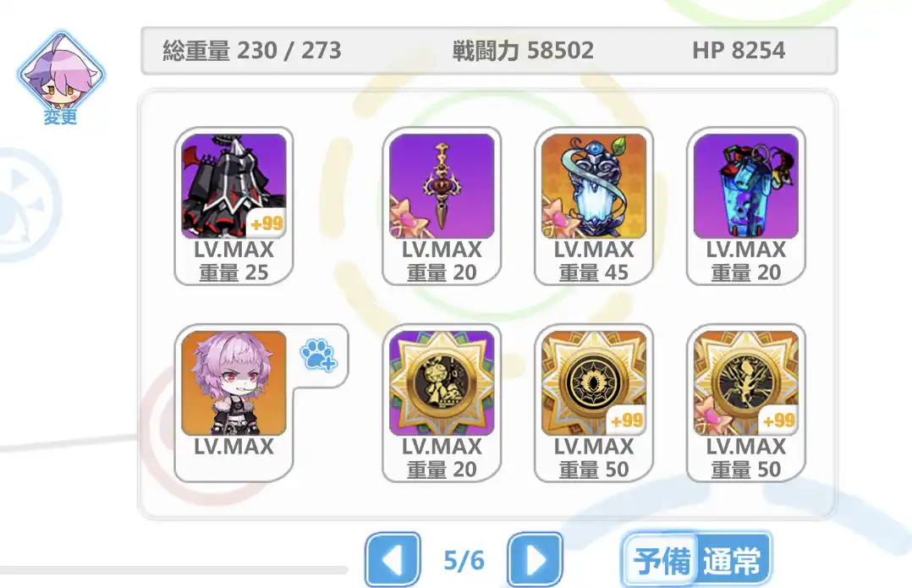Tap the +99 badge on the armor

267,223
